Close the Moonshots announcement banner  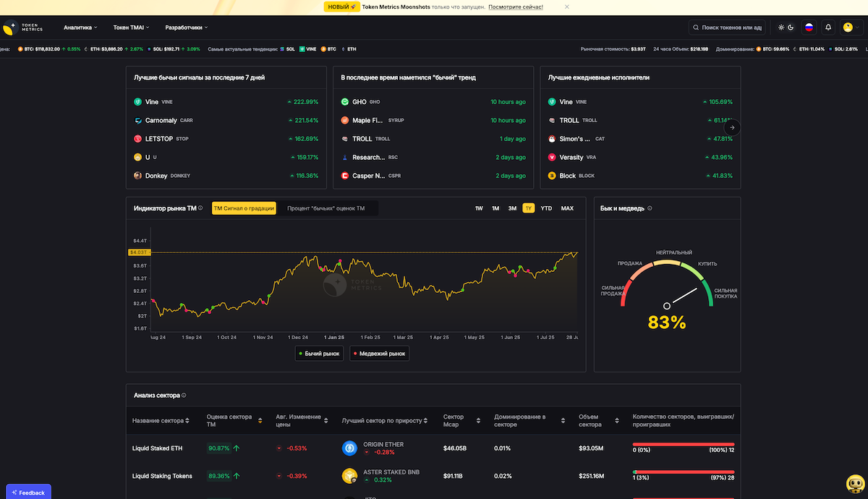click(x=566, y=7)
